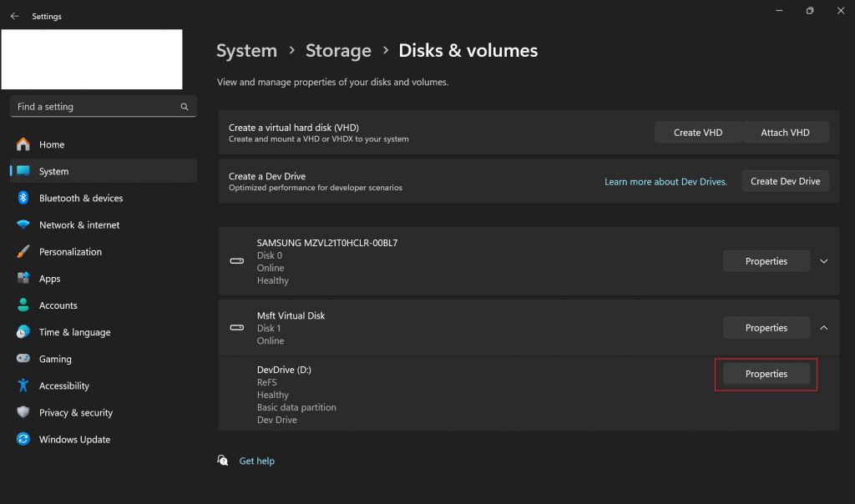Click the back arrow next to Settings
The width and height of the screenshot is (855, 504).
(x=14, y=16)
